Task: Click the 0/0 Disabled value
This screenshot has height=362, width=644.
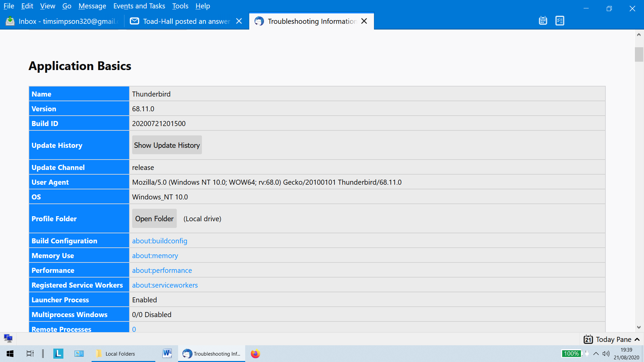Action: 152,315
